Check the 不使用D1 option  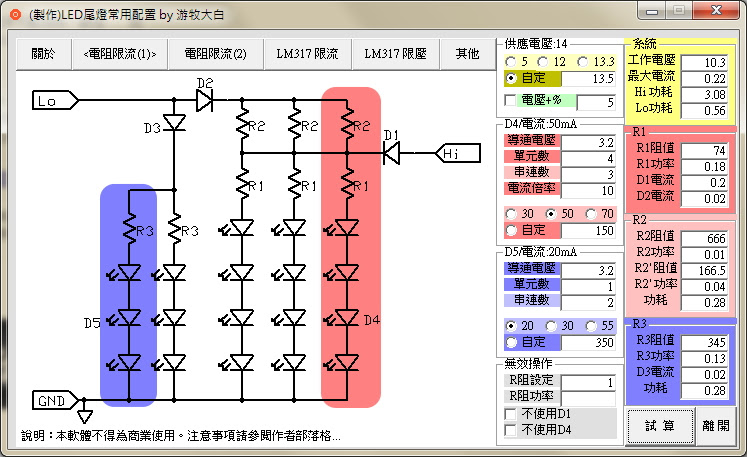coord(512,414)
